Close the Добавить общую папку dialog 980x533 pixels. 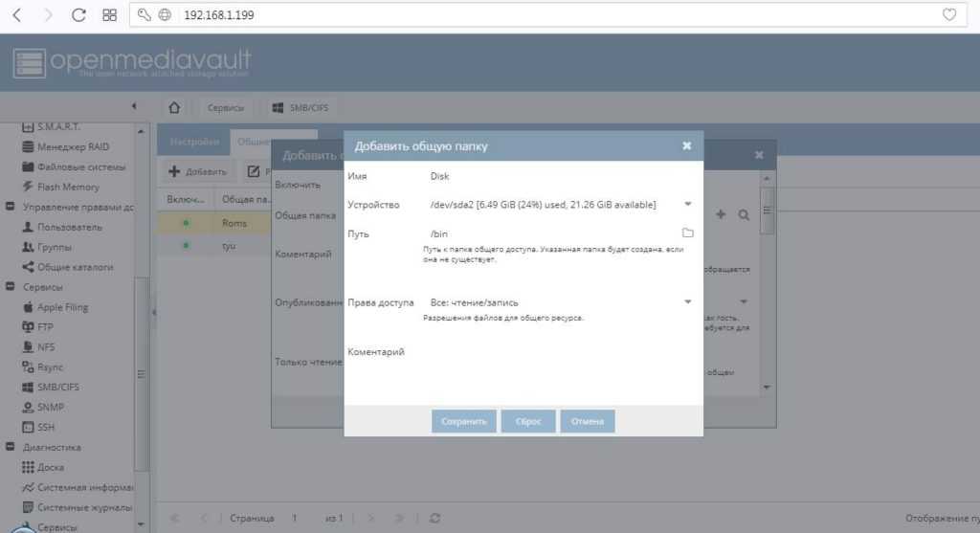pyautogui.click(x=686, y=145)
